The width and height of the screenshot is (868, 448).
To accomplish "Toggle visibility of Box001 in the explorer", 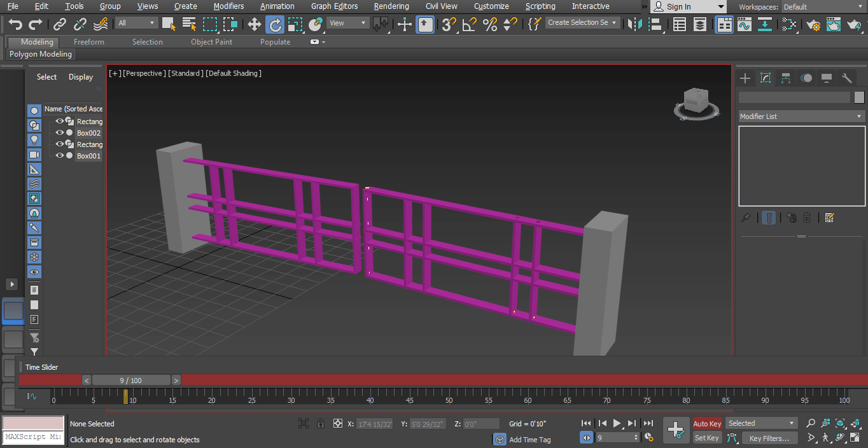I will coord(59,155).
